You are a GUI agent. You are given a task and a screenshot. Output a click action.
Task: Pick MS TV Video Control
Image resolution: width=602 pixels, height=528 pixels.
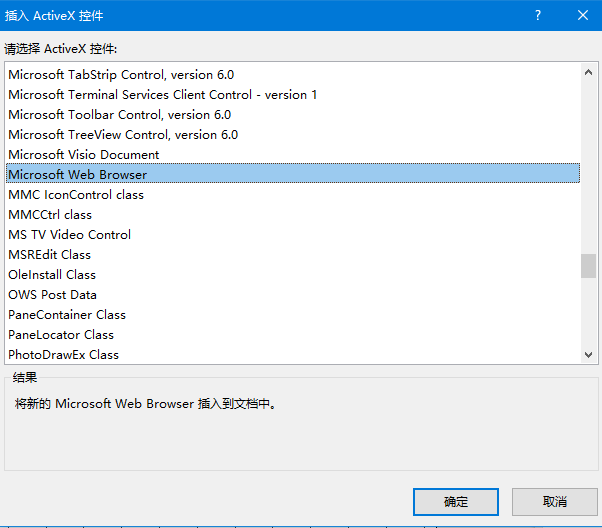[70, 235]
